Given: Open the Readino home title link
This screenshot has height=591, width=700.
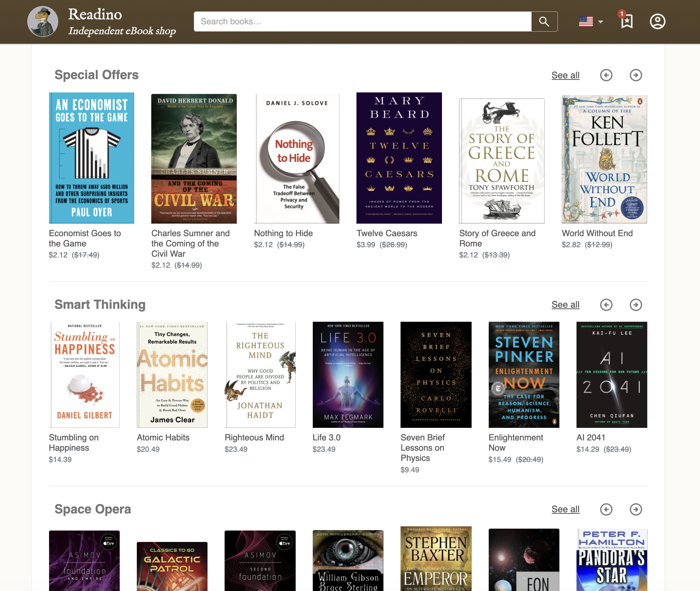Looking at the screenshot, I should [x=95, y=14].
